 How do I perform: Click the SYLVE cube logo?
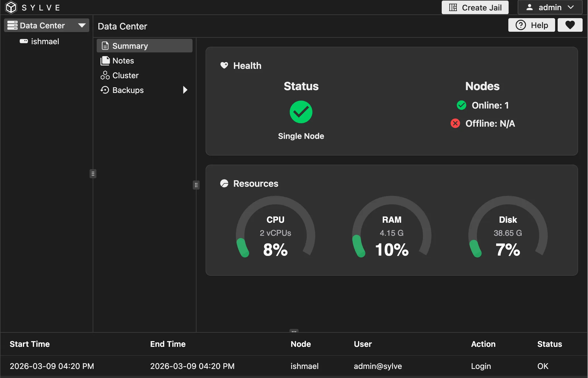pyautogui.click(x=11, y=7)
